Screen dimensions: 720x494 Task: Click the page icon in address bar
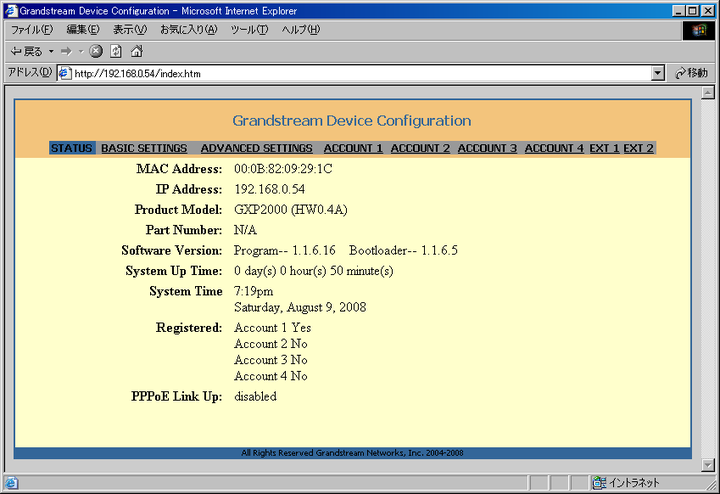coord(64,73)
